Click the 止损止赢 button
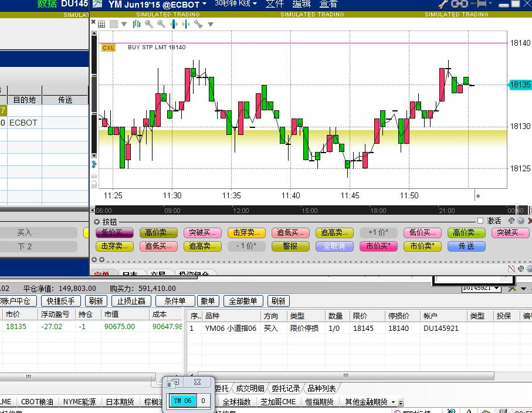 click(x=131, y=301)
